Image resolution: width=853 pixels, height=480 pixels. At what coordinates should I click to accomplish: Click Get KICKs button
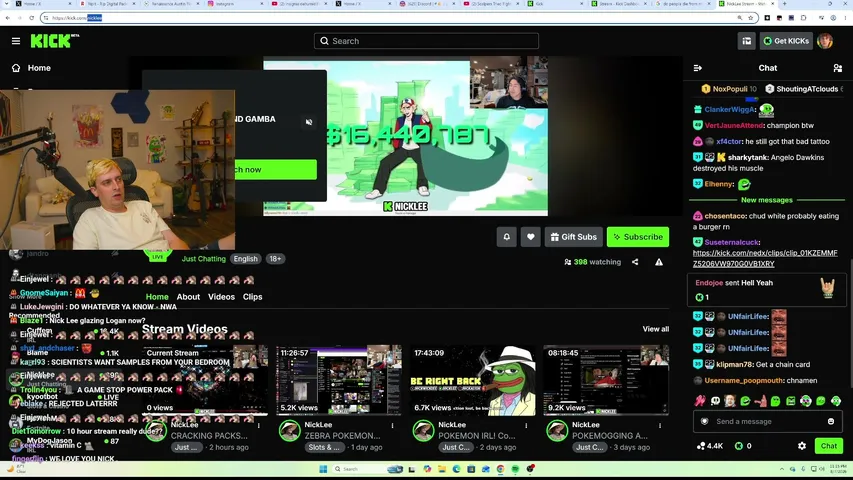[786, 41]
